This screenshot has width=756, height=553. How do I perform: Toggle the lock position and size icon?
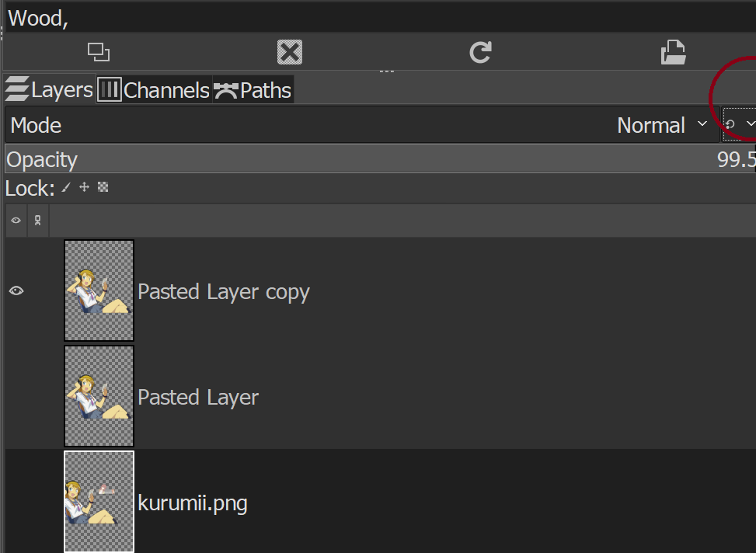click(84, 187)
